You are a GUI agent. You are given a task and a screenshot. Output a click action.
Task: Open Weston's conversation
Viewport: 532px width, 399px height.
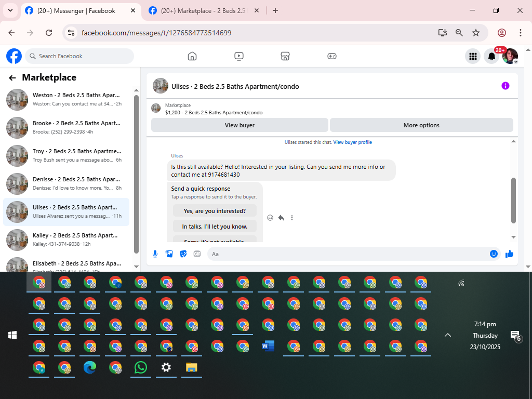click(66, 99)
